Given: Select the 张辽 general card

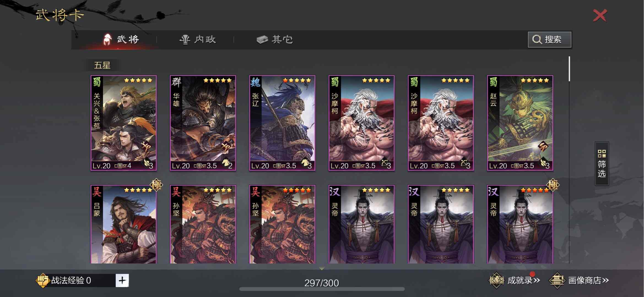Looking at the screenshot, I should pyautogui.click(x=282, y=123).
